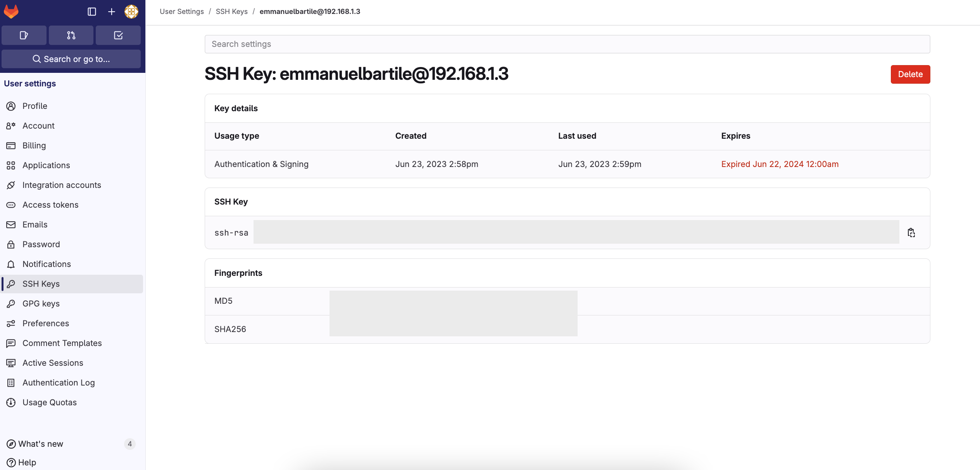Toggle the sidebar panel icon
Viewport: 980px width, 470px height.
click(x=92, y=11)
